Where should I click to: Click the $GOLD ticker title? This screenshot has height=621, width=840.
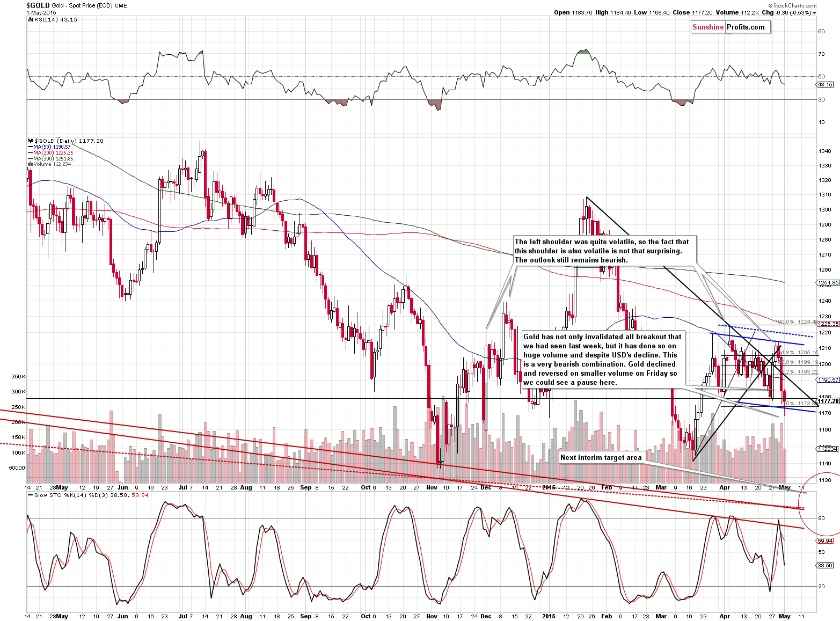(38, 5)
